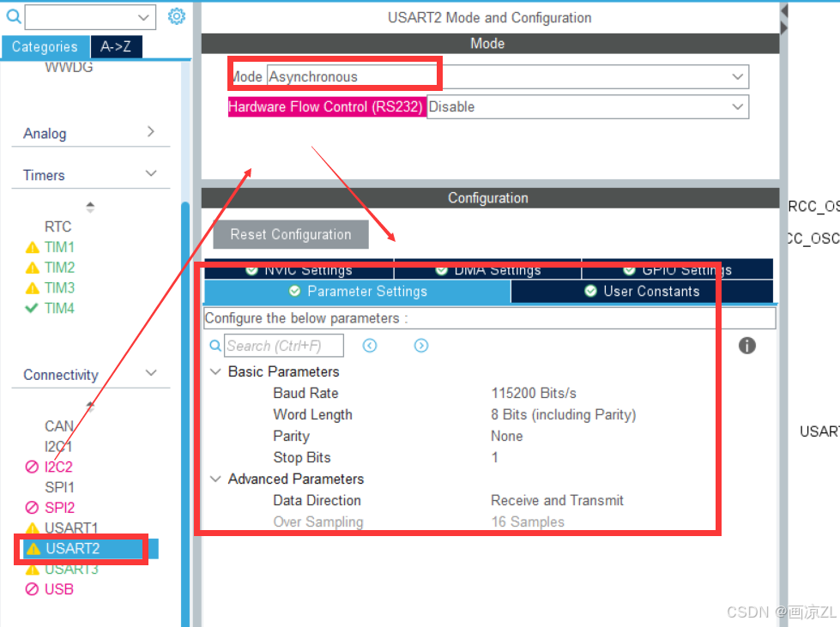Select RTC in the Timers list

pyautogui.click(x=57, y=226)
